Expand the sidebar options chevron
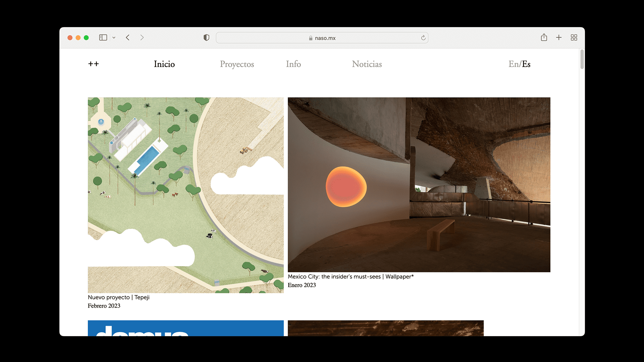The height and width of the screenshot is (362, 644). tap(114, 38)
